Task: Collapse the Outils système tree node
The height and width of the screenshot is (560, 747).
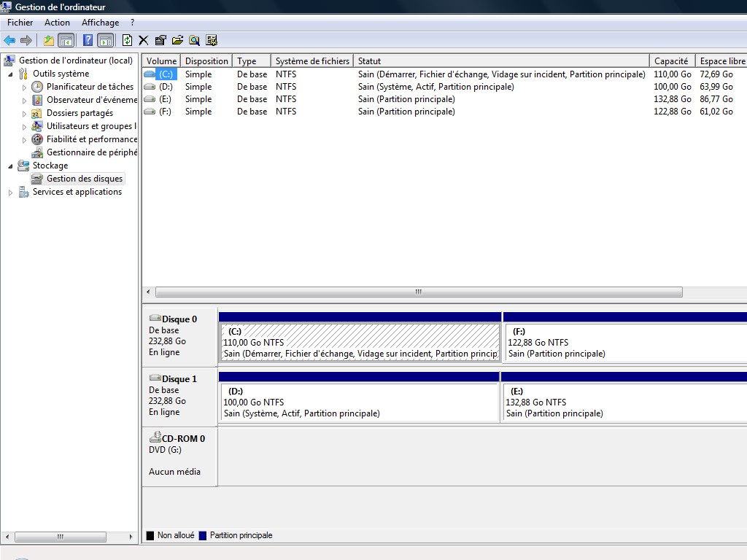Action: point(10,74)
